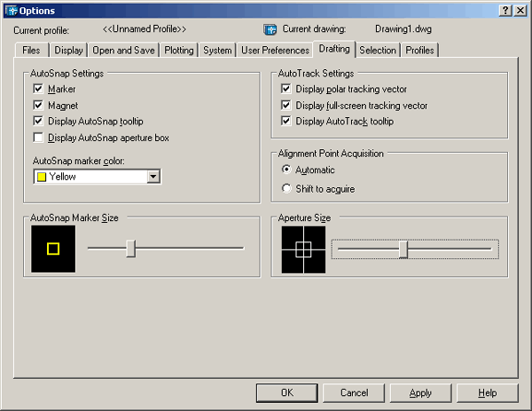The image size is (532, 411).
Task: Close the Options dialog with X button
Action: [x=520, y=11]
